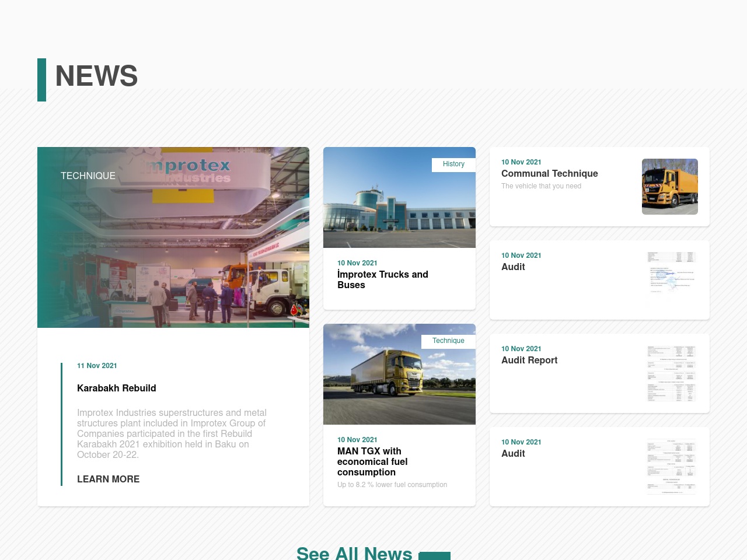Click the NEWS section heading

pyautogui.click(x=96, y=76)
